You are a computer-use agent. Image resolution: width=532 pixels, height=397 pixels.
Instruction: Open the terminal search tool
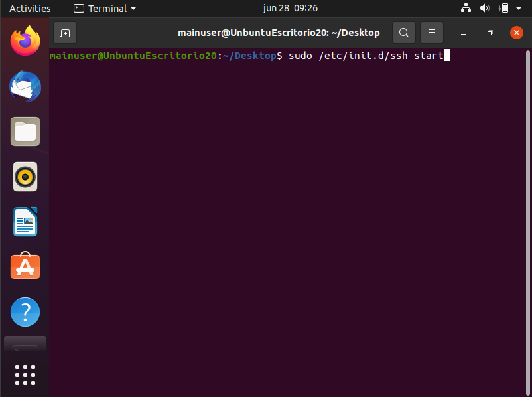pos(404,33)
